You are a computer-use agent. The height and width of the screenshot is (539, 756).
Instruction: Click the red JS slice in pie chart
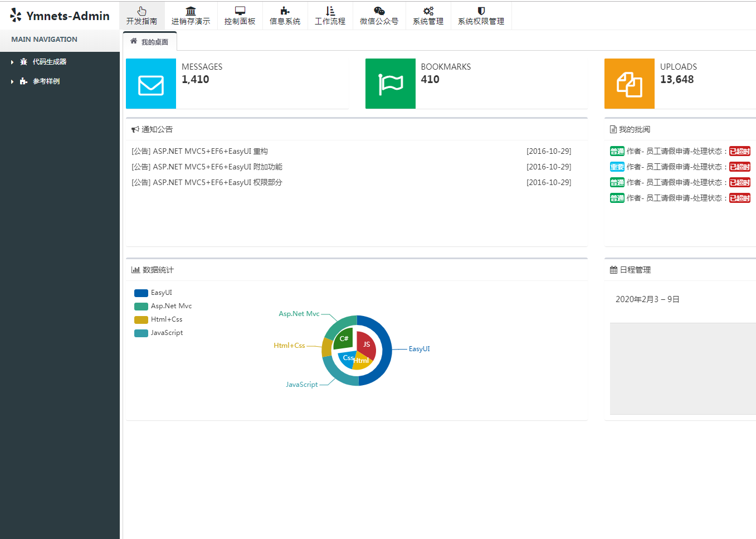pos(367,344)
